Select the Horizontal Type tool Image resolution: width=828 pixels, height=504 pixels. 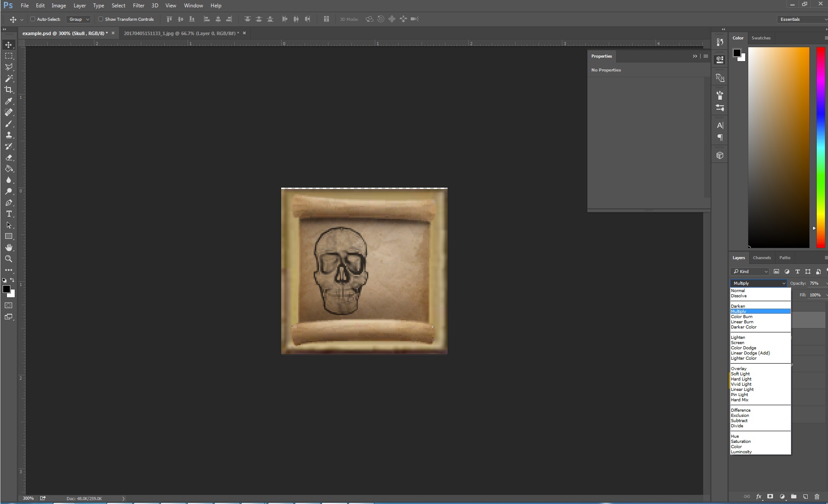tap(9, 214)
